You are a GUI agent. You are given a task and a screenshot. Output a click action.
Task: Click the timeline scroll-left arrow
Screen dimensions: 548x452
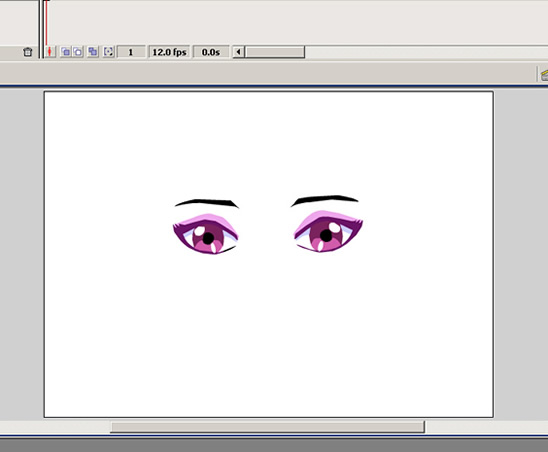238,52
